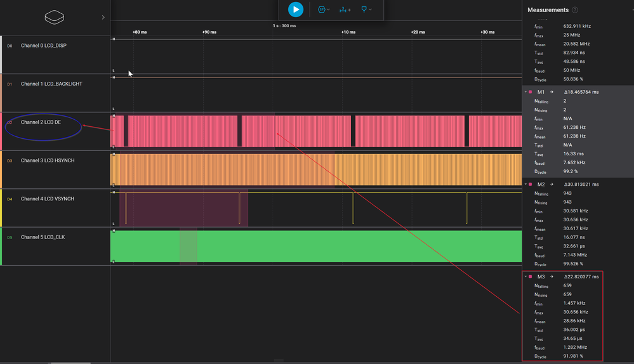This screenshot has height=364, width=634.
Task: Collapse the M2 measurement section
Action: [525, 185]
